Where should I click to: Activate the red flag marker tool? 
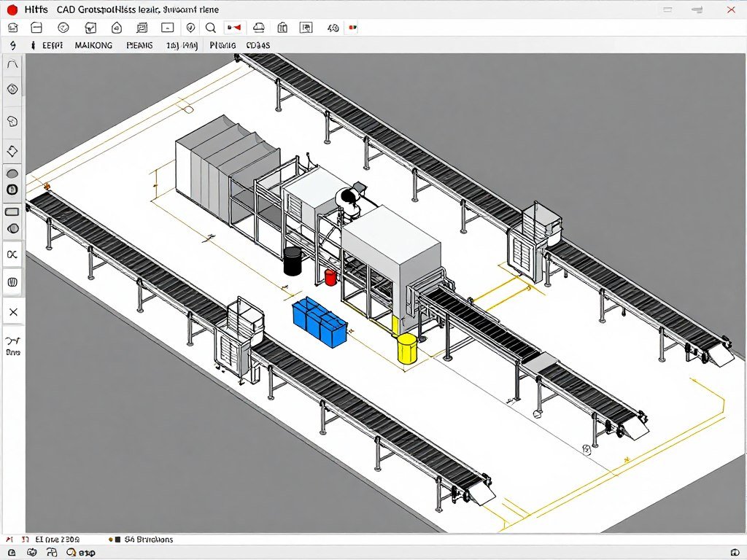coord(233,28)
